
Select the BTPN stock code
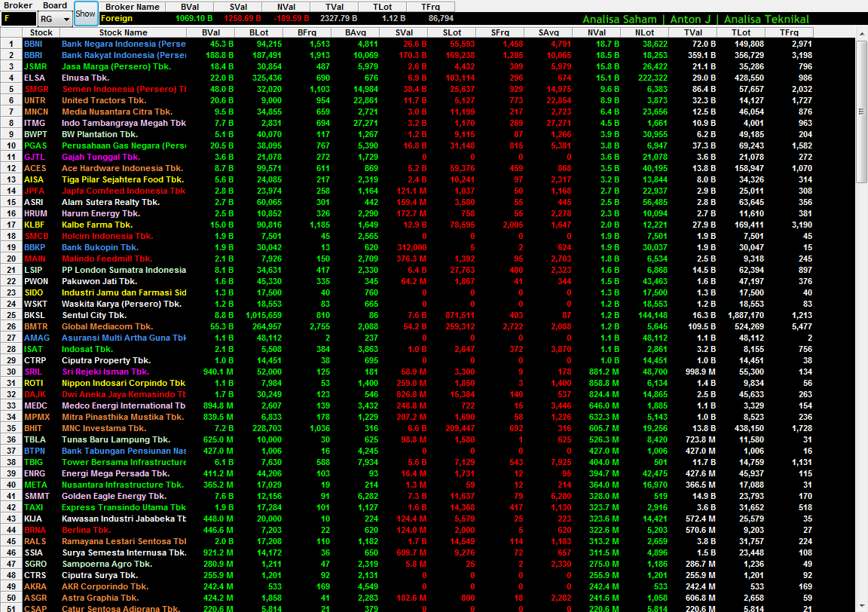(x=35, y=451)
